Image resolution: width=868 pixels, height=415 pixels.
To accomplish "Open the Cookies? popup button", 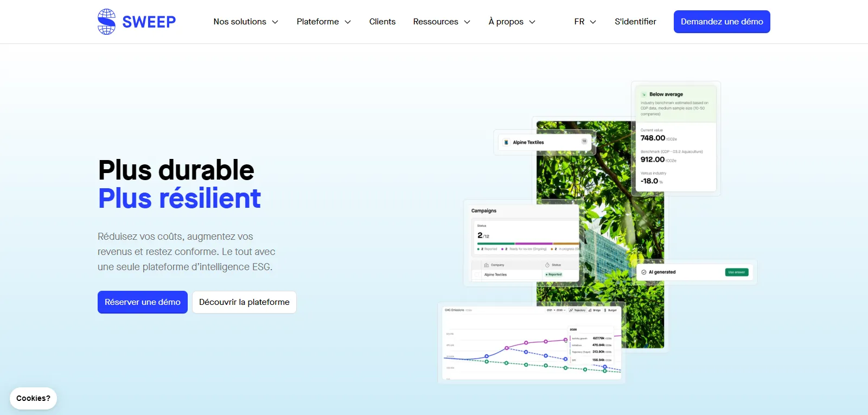I will tap(33, 398).
